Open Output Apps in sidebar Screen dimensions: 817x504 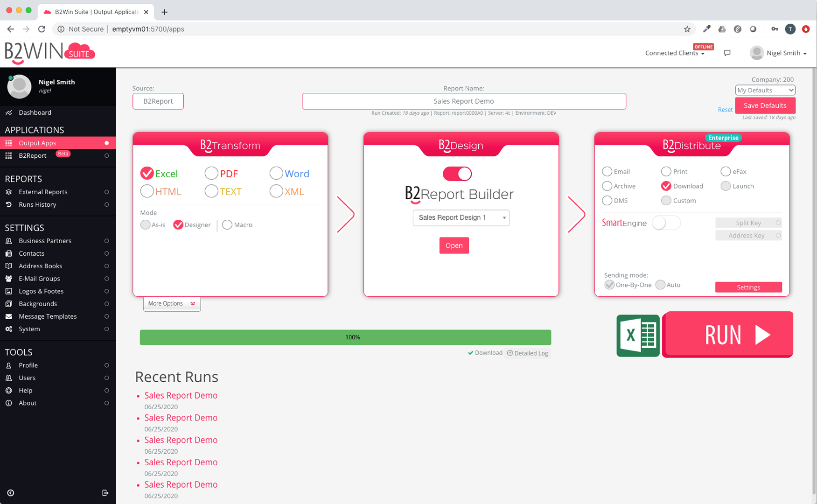point(58,143)
